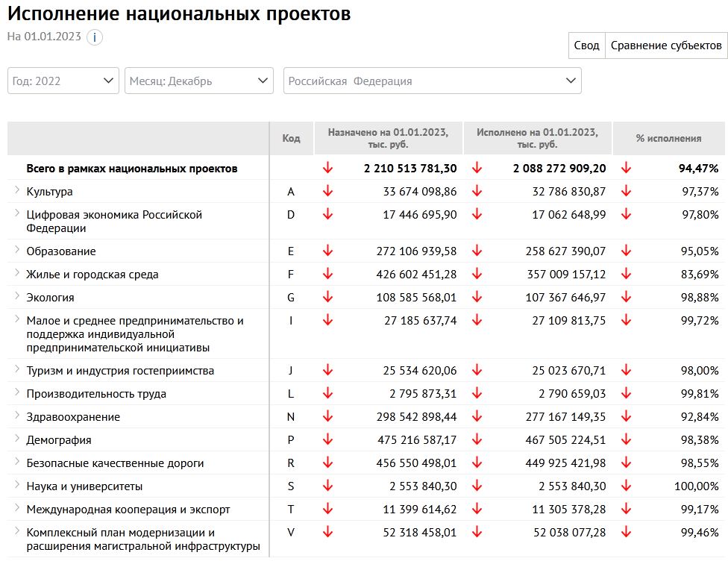The image size is (728, 567).
Task: Click the Код column header
Action: 291,139
